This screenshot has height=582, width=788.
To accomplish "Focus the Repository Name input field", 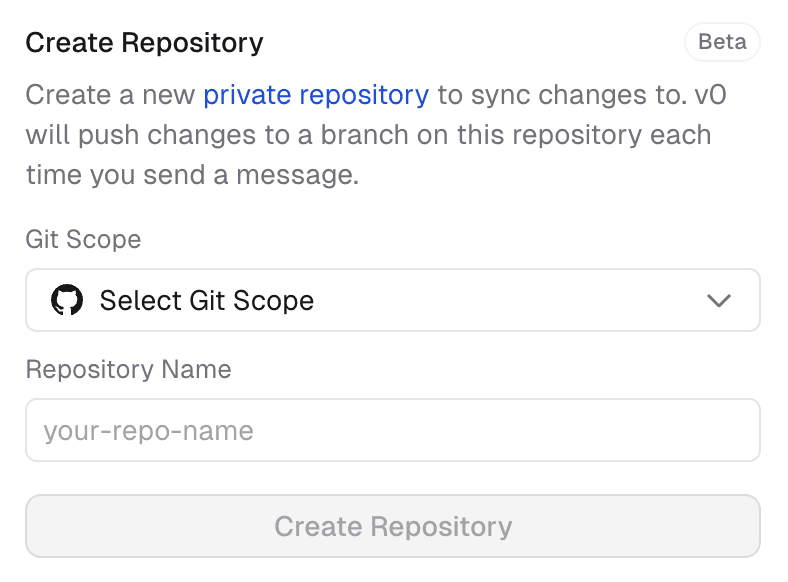I will pyautogui.click(x=392, y=431).
